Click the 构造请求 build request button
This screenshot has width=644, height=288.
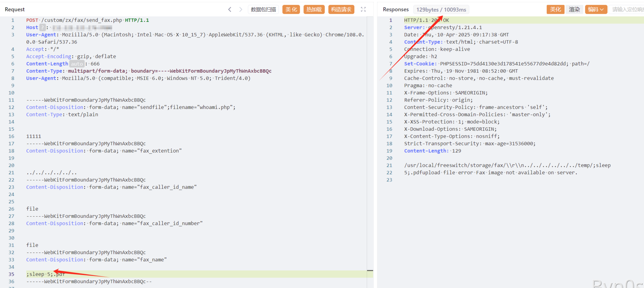pyautogui.click(x=341, y=9)
